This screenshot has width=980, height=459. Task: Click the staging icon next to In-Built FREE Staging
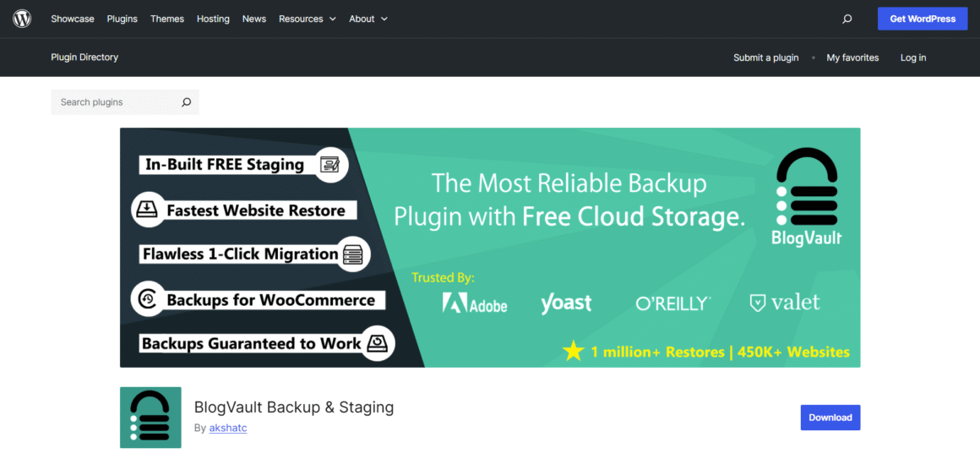(330, 165)
